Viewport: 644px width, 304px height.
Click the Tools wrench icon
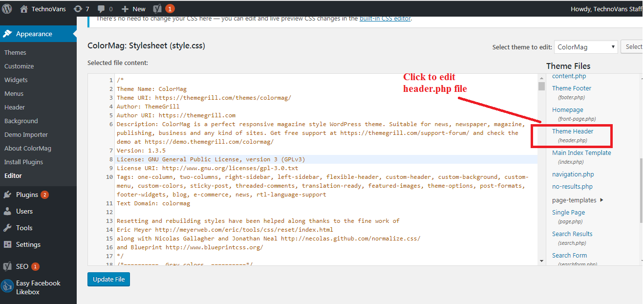[7, 228]
